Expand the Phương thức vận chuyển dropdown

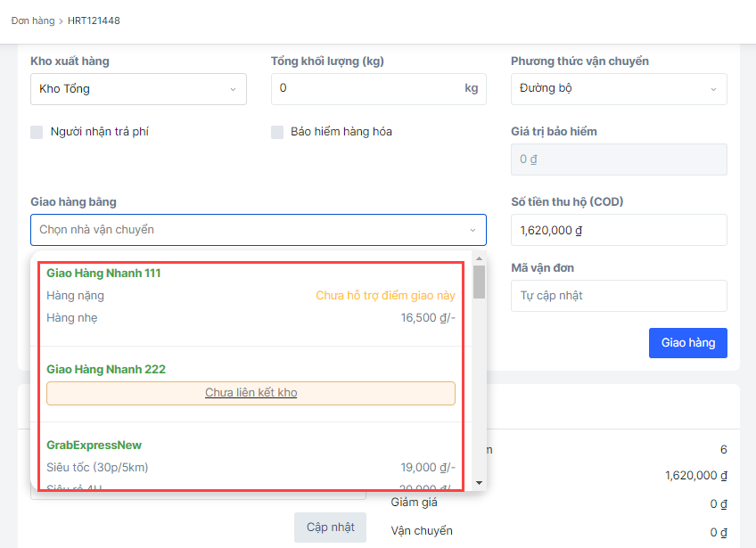pyautogui.click(x=619, y=89)
